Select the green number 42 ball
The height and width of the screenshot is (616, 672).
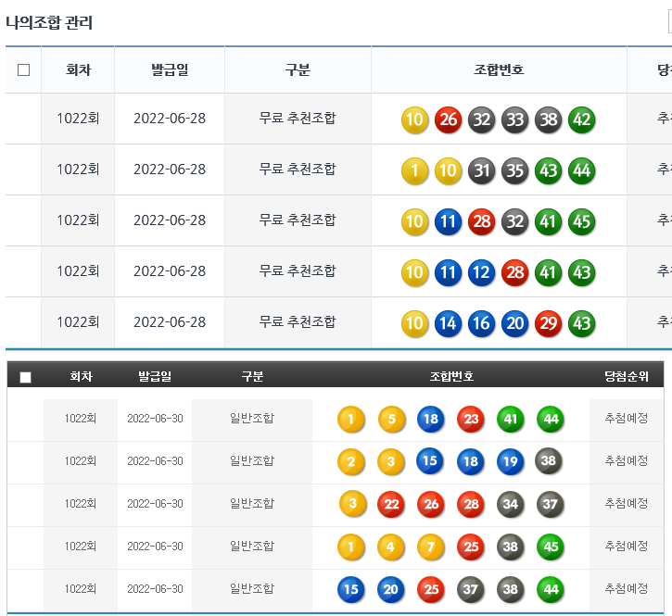(x=582, y=119)
